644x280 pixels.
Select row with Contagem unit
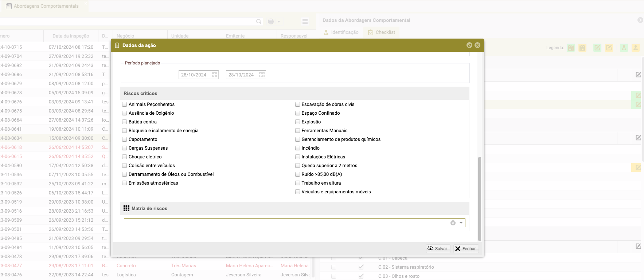tap(182, 275)
